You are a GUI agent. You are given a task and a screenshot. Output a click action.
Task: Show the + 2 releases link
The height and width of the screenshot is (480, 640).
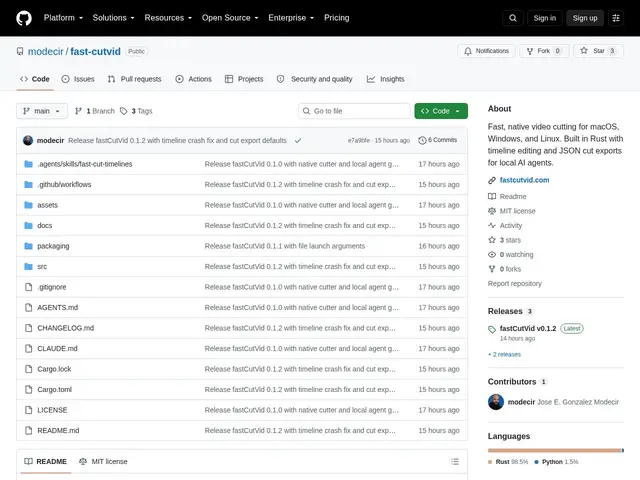click(504, 354)
